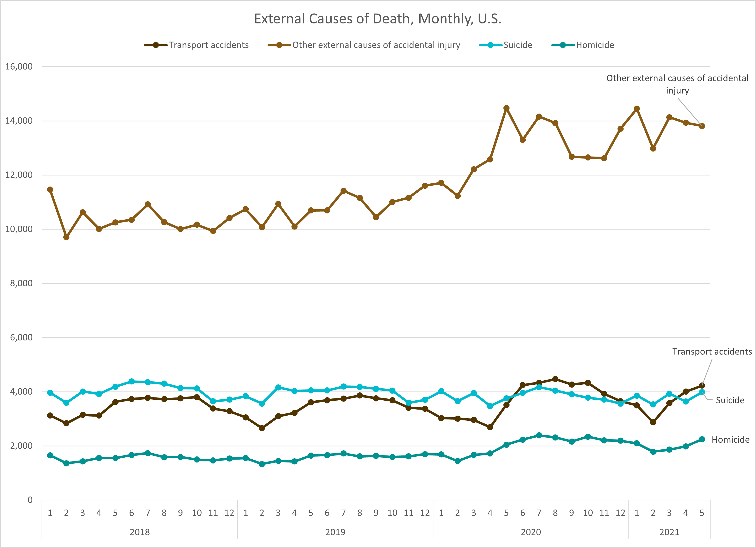Click the 10,000 y-axis label
This screenshot has height=548, width=756.
(19, 229)
